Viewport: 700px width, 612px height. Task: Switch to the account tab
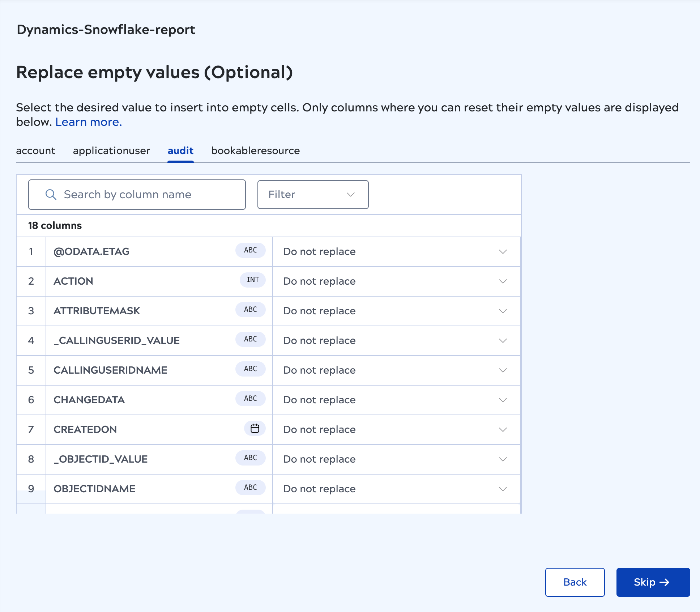[x=35, y=151]
